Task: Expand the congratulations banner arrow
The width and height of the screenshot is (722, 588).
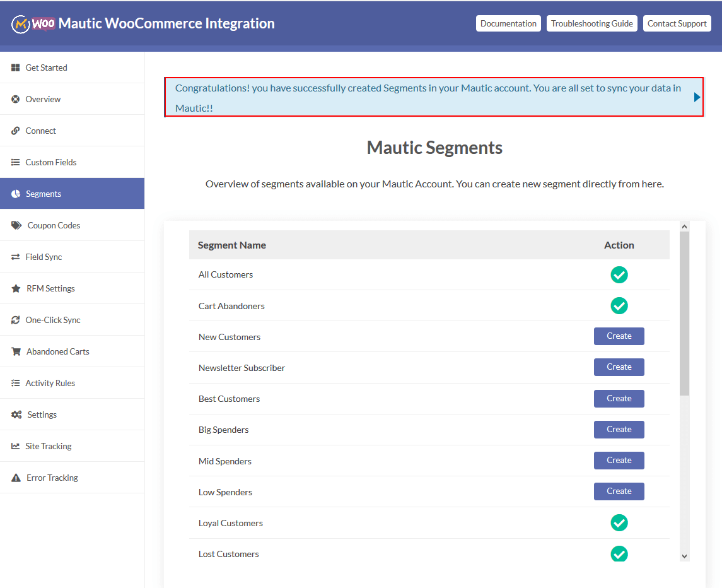Action: [696, 97]
